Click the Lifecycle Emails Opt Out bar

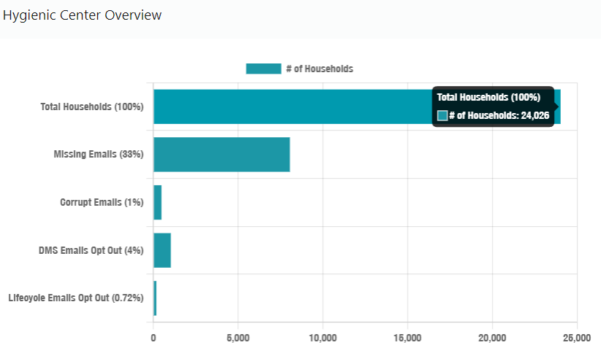(x=155, y=298)
